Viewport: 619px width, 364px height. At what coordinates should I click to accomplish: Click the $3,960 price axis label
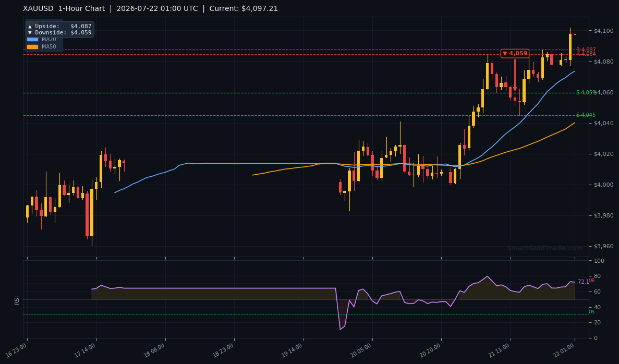pos(603,246)
